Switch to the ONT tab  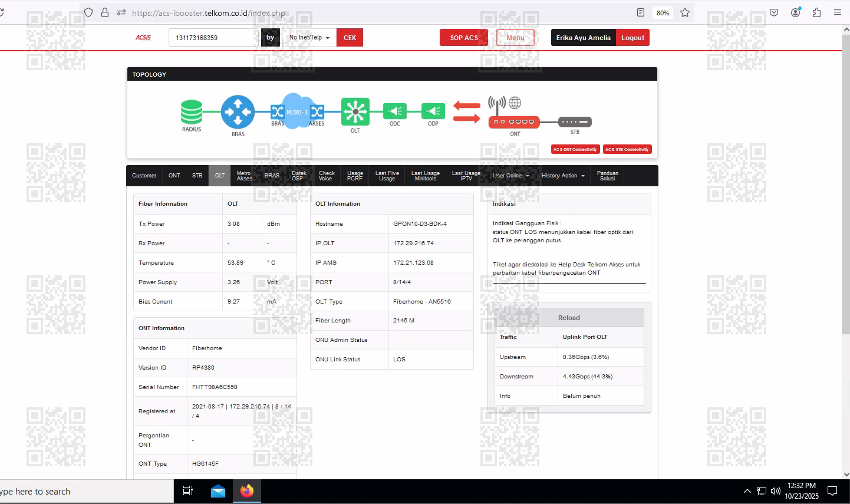[x=174, y=176]
